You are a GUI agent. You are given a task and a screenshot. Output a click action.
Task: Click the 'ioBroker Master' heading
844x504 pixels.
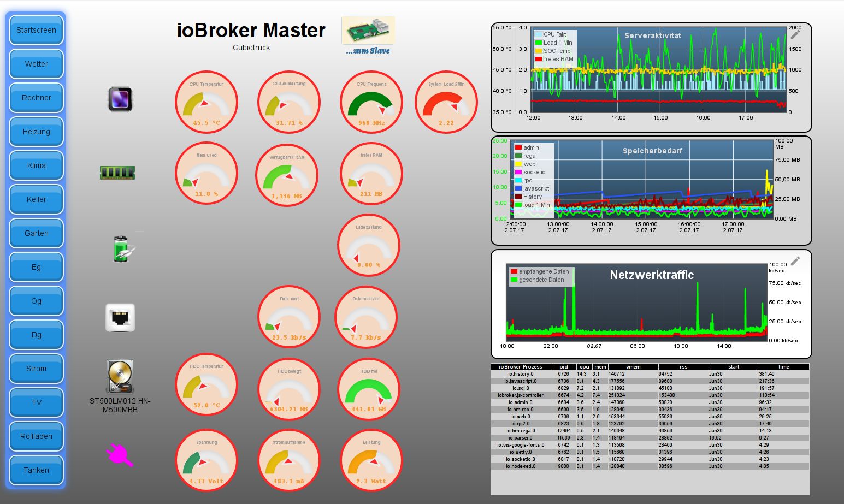click(x=251, y=30)
